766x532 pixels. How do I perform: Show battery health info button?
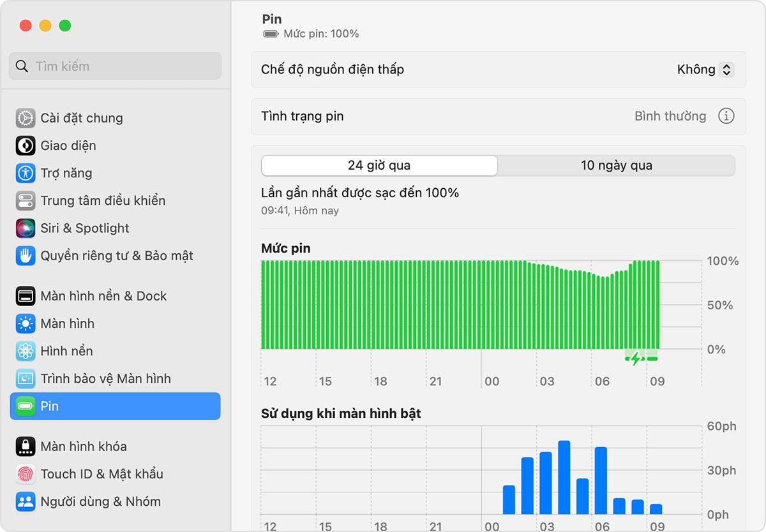tap(726, 116)
